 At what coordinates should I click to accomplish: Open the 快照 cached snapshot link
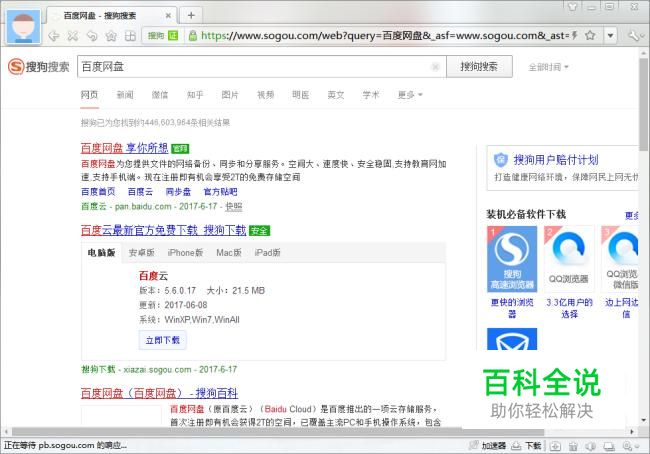coord(234,206)
